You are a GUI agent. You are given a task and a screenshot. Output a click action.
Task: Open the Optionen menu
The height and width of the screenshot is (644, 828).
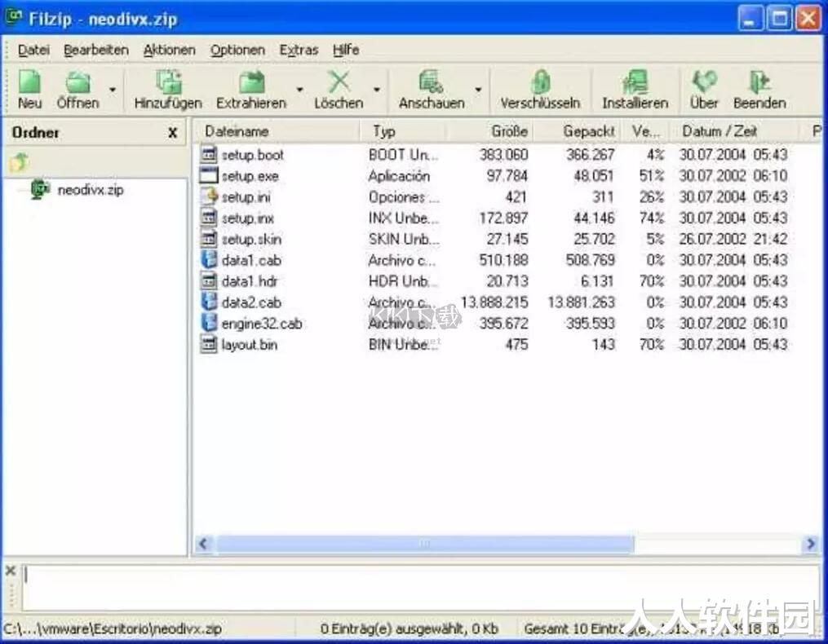click(237, 51)
